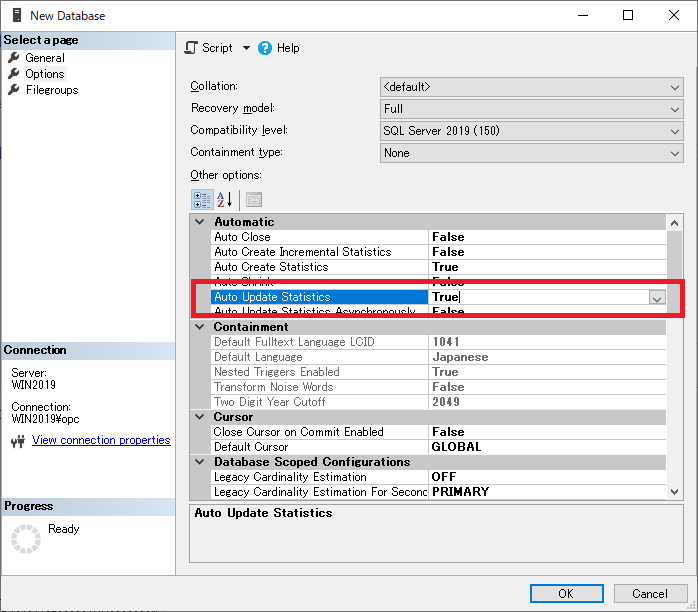Click the blue Help question icon

(x=264, y=48)
